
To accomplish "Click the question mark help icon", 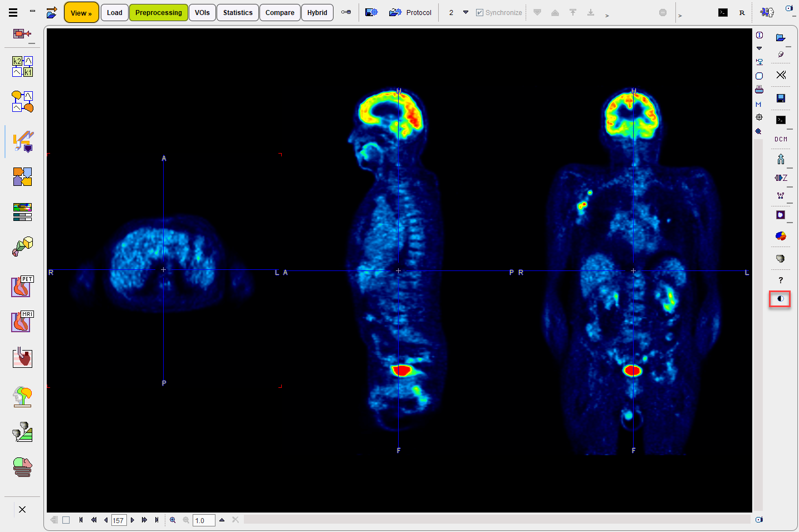I will tap(781, 280).
